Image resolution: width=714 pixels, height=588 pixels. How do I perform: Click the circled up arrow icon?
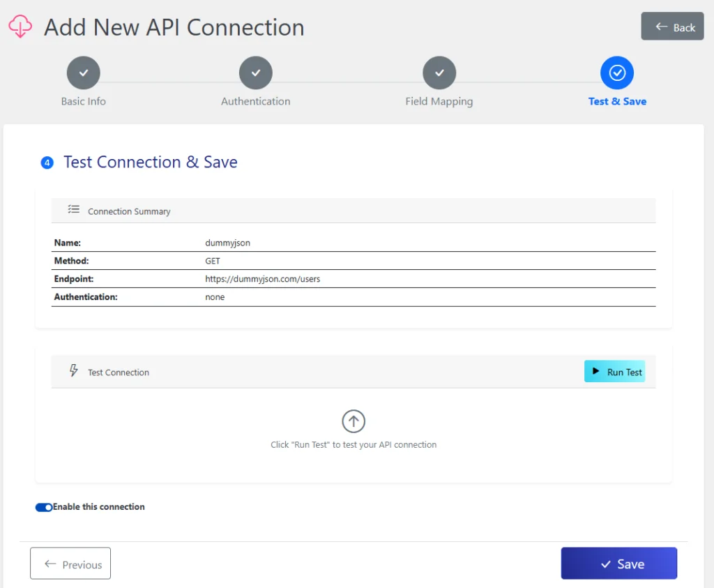click(x=354, y=421)
